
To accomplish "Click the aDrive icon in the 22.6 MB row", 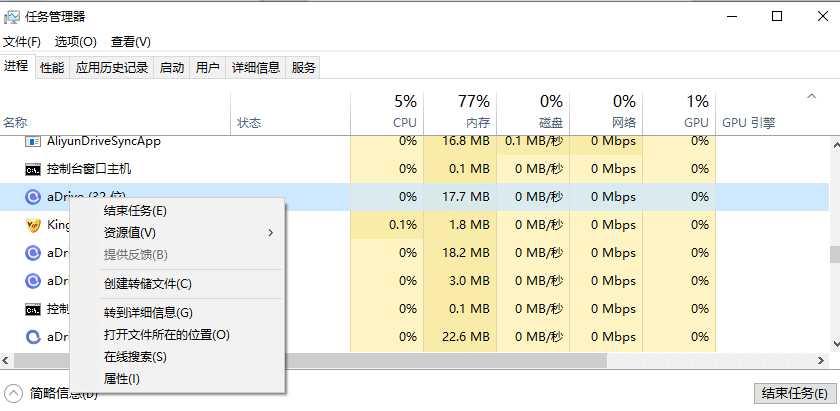I will coord(32,337).
